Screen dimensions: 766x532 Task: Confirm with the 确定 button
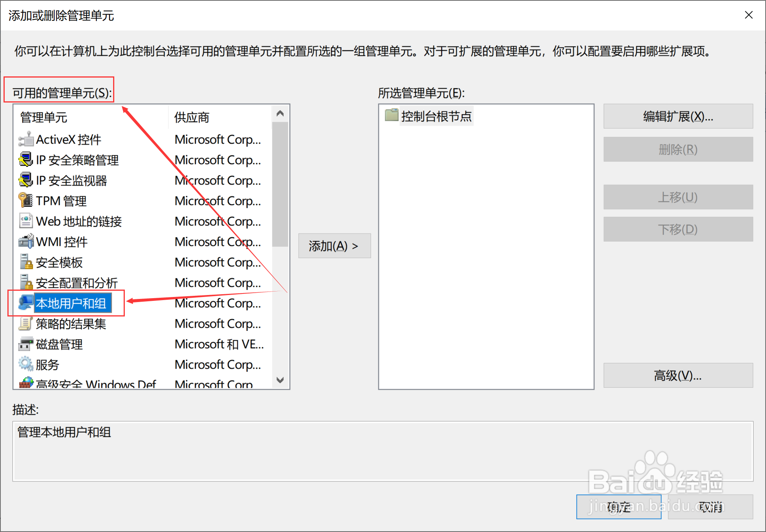click(618, 507)
